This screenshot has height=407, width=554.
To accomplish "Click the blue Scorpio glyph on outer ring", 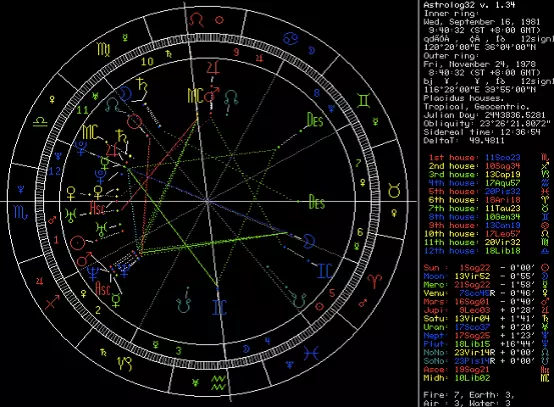I will (20, 213).
